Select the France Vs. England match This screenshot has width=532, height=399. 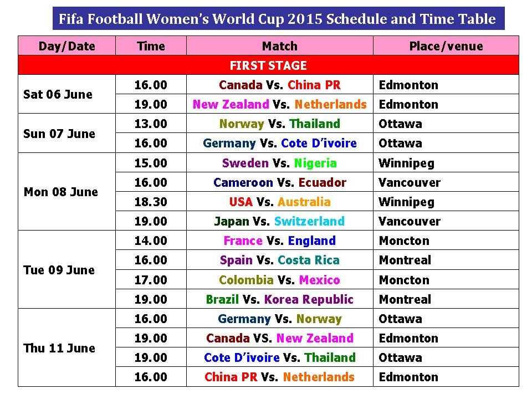pyautogui.click(x=279, y=241)
